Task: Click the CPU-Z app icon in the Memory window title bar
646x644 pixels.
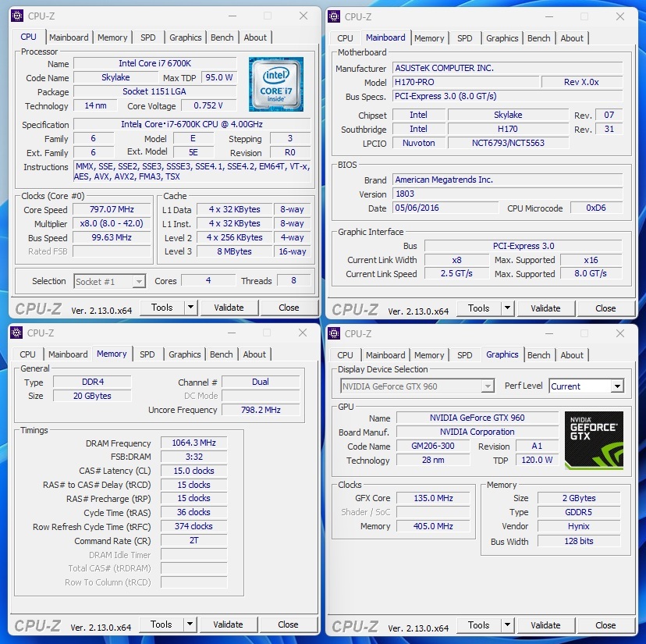Action: pyautogui.click(x=16, y=333)
